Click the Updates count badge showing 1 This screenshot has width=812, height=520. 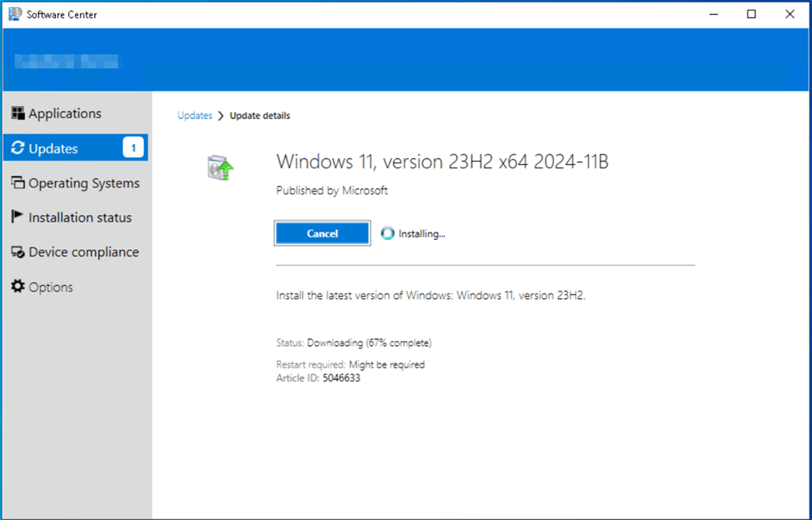133,148
